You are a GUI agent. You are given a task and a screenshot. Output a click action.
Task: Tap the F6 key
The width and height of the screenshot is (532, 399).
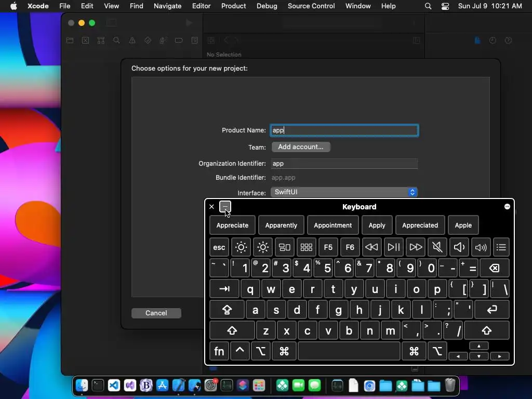tap(350, 247)
